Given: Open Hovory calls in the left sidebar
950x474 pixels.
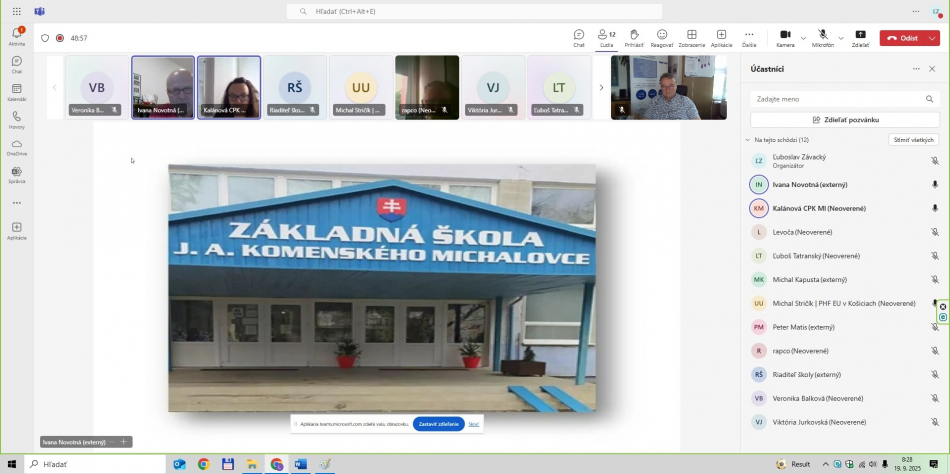Looking at the screenshot, I should coord(16,119).
